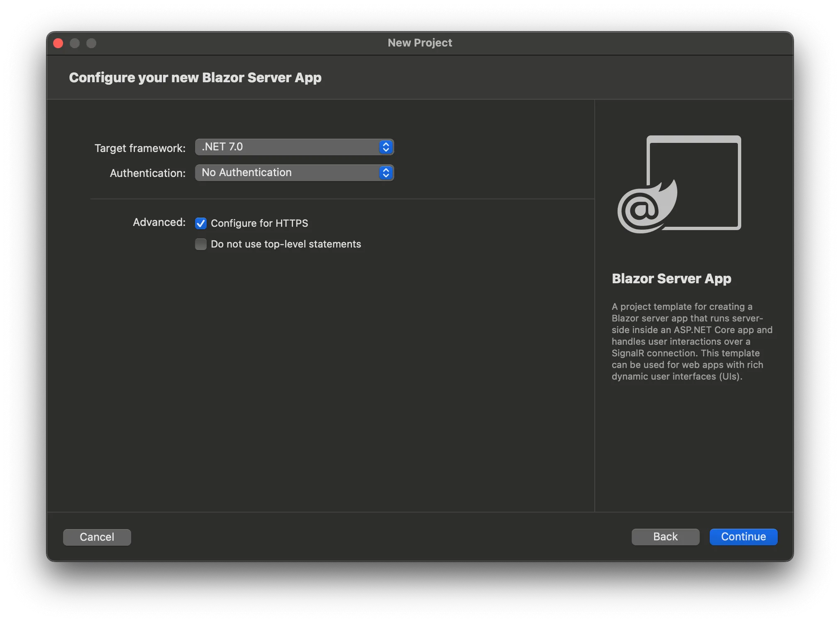Click the Target framework dropdown arrows
This screenshot has height=623, width=840.
(386, 147)
